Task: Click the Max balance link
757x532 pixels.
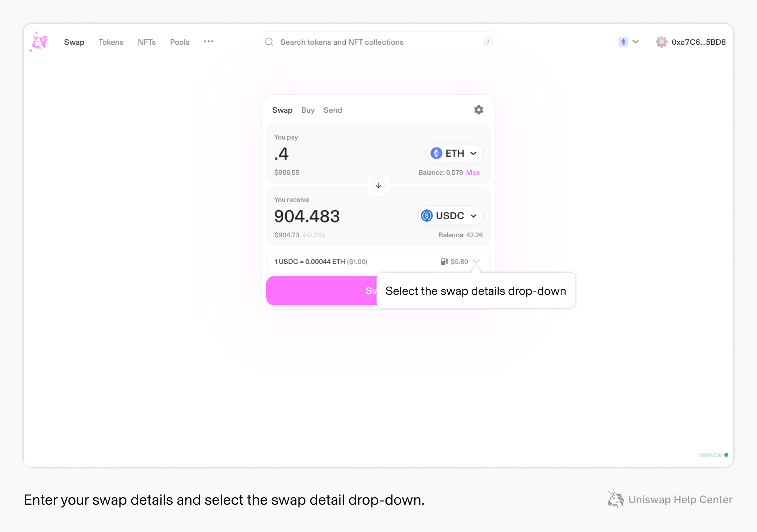Action: coord(473,172)
